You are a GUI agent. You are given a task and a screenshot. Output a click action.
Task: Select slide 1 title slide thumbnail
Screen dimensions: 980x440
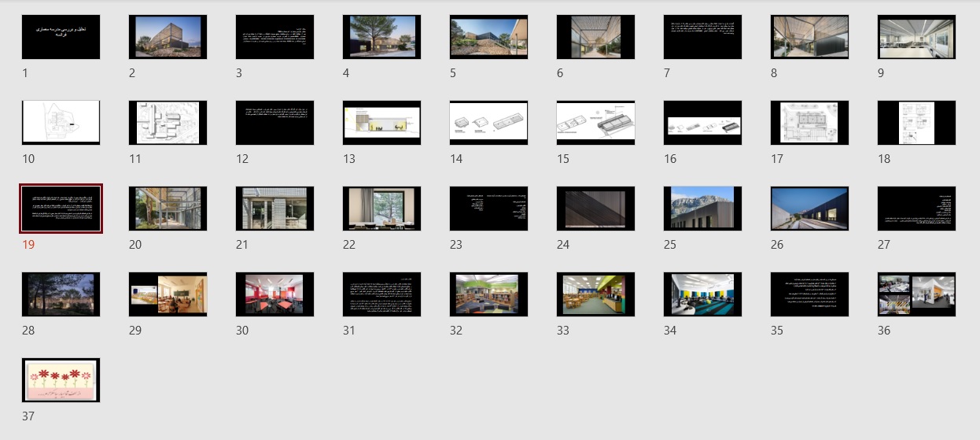click(x=61, y=36)
